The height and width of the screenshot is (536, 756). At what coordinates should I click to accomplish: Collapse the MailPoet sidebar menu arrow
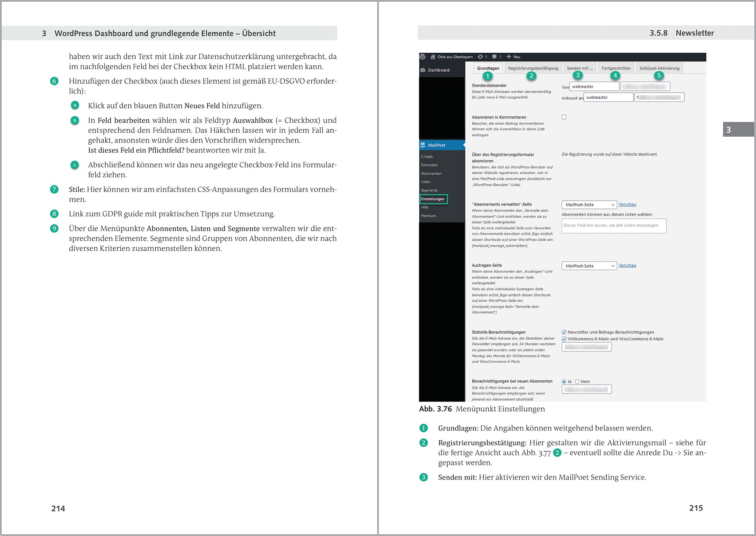[x=464, y=145]
